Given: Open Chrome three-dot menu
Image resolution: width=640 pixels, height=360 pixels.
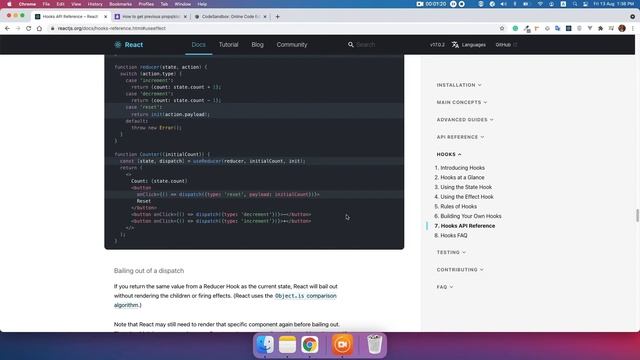Looking at the screenshot, I should (633, 28).
